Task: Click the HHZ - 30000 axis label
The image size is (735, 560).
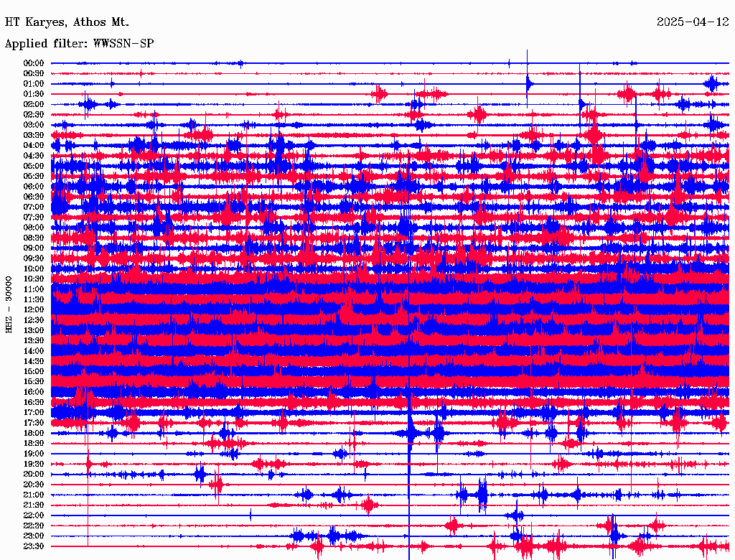Action: 9,305
